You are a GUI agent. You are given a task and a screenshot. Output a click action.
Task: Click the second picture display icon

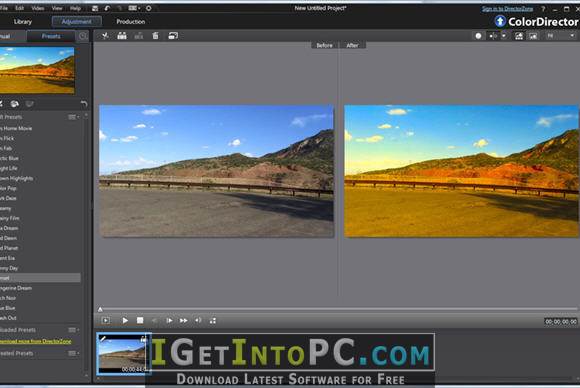pyautogui.click(x=533, y=36)
